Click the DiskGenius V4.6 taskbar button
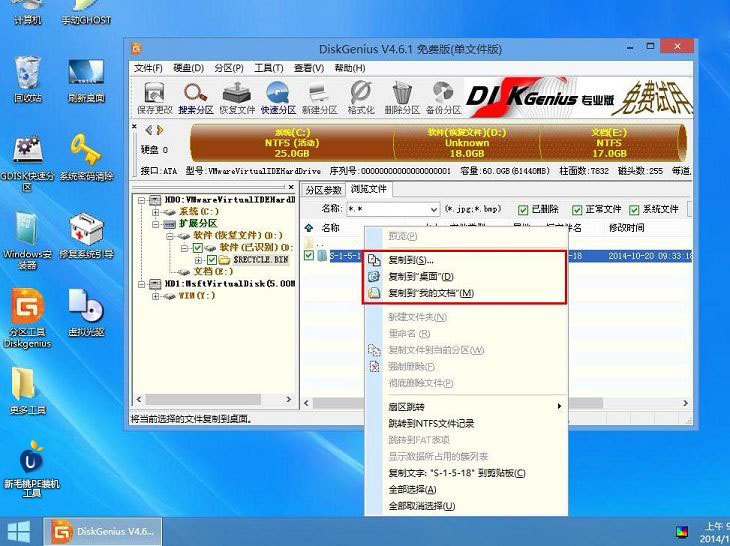Screen dimensions: 730x546 coord(103,532)
